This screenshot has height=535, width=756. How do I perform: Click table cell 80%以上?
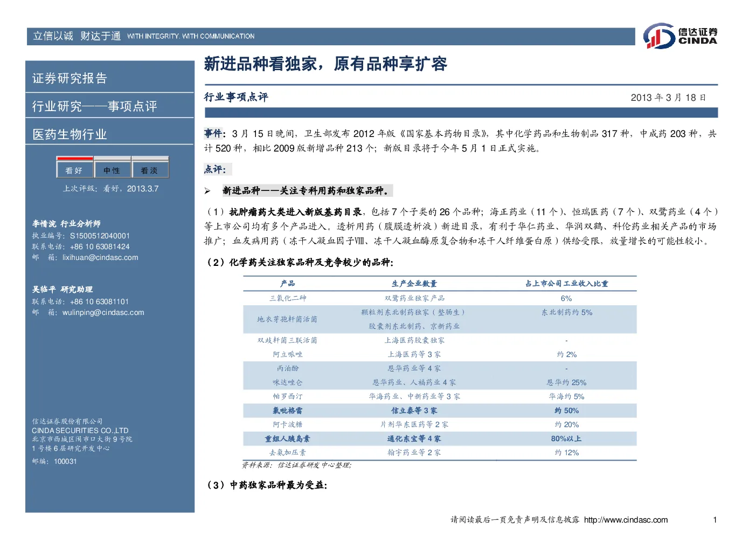tap(566, 438)
